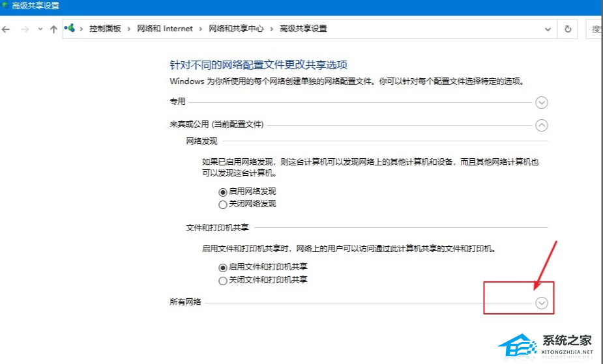603x364 pixels.
Task: Open the address bar history dropdown
Action: [547, 29]
